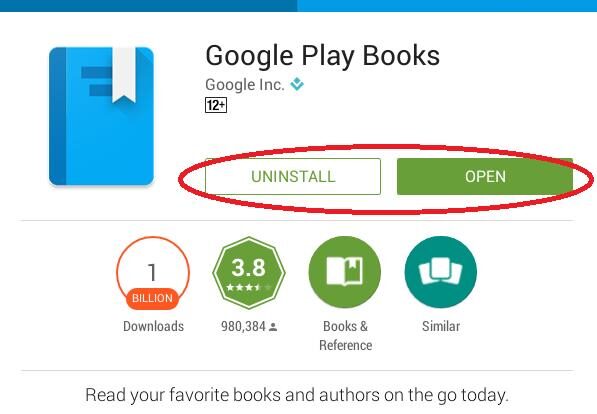The image size is (597, 414).
Task: Expand the 'Read your favorite books' description
Action: (x=297, y=395)
